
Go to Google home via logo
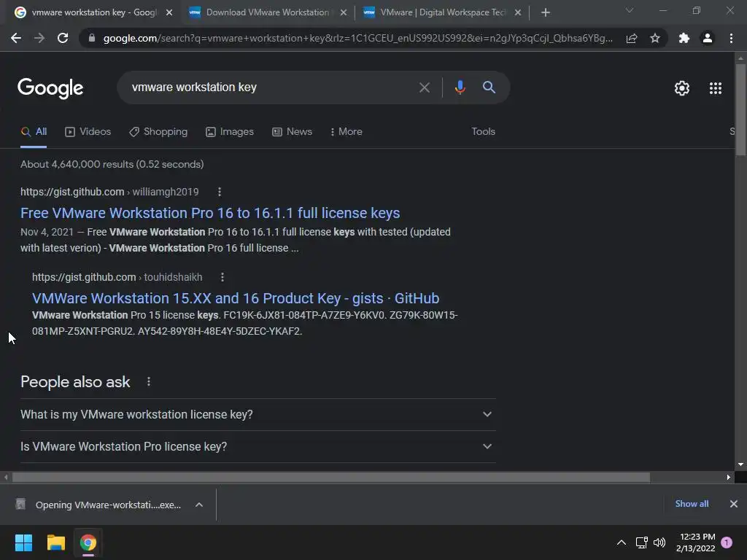pos(50,88)
